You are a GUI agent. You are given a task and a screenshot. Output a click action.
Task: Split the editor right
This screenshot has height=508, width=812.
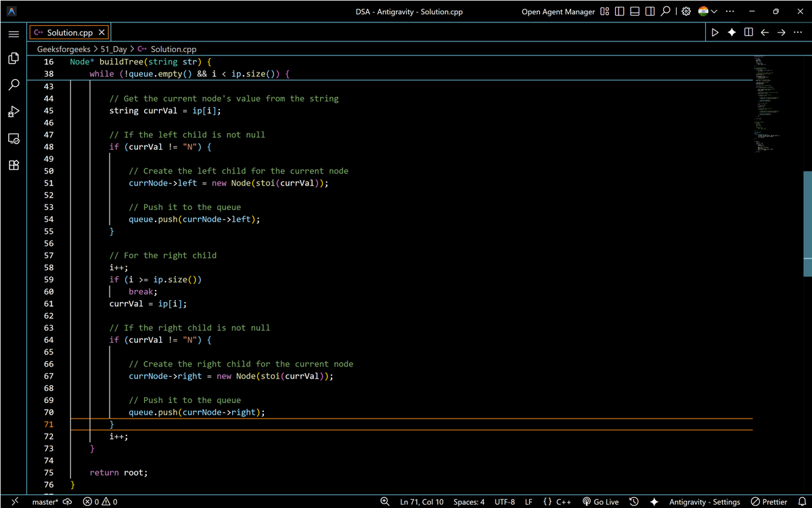pos(748,33)
